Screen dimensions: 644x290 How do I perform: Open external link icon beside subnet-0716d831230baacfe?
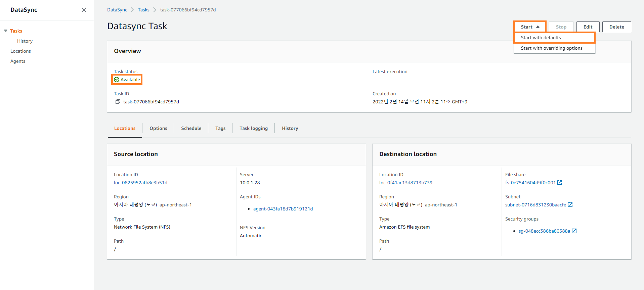pos(570,205)
